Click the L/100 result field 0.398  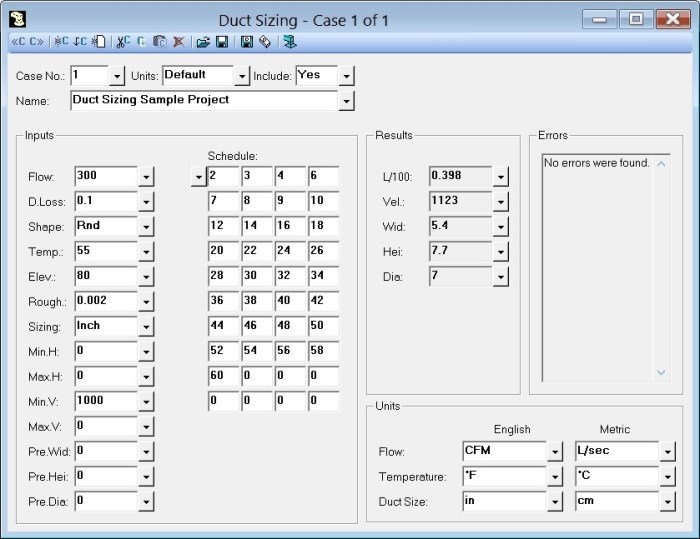click(x=461, y=176)
